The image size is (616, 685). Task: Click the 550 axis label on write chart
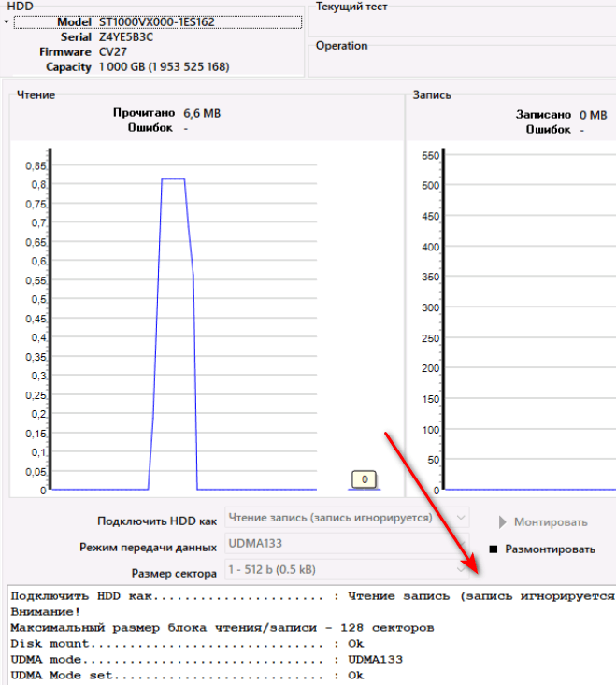point(430,156)
